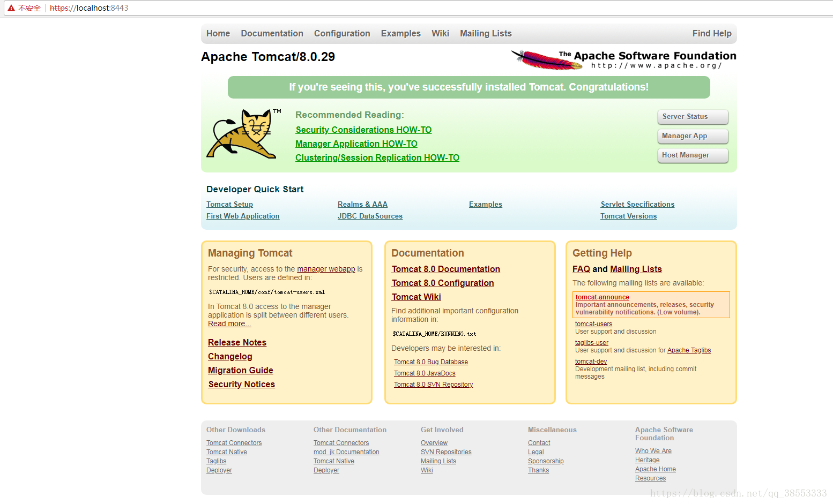
Task: Open Tomcat Connectors under Other Downloads
Action: tap(234, 443)
